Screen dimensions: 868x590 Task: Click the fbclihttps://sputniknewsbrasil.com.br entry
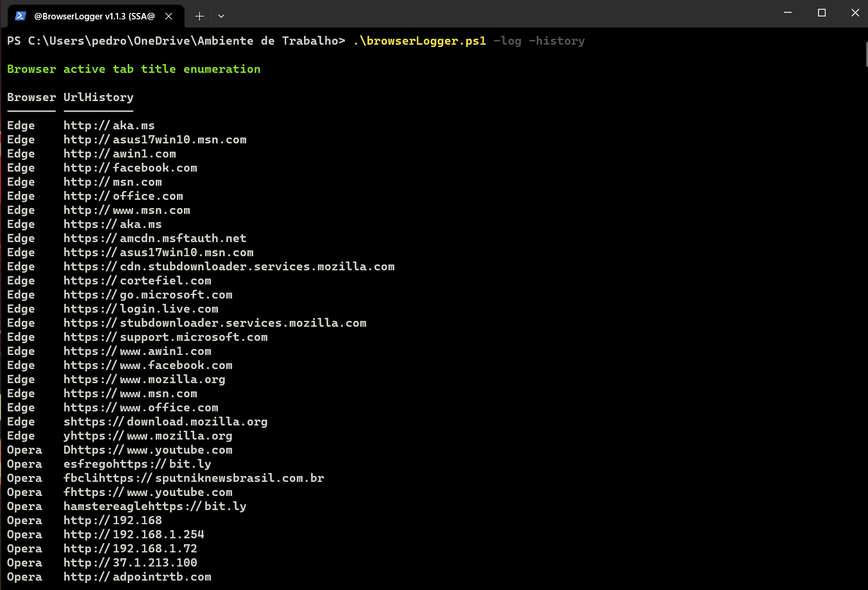(x=194, y=478)
